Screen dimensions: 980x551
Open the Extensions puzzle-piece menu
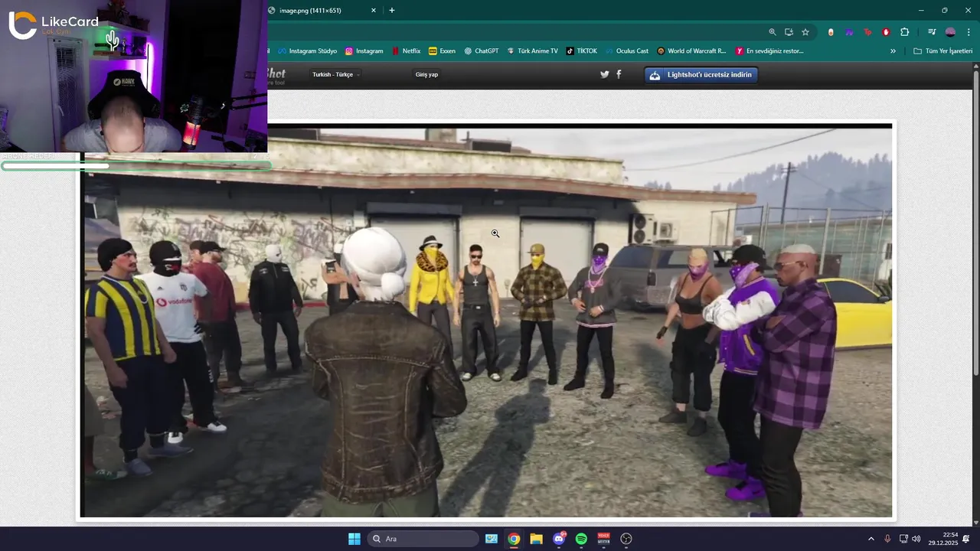pos(905,32)
